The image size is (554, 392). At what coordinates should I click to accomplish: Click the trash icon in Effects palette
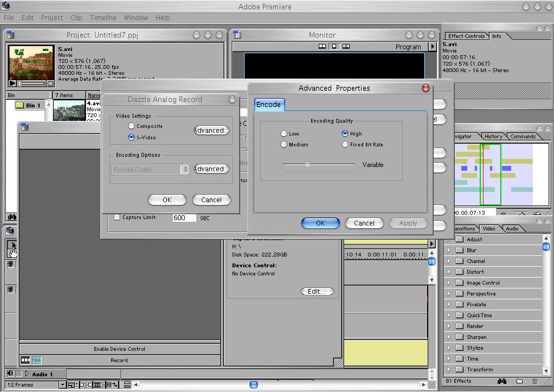pyautogui.click(x=534, y=381)
